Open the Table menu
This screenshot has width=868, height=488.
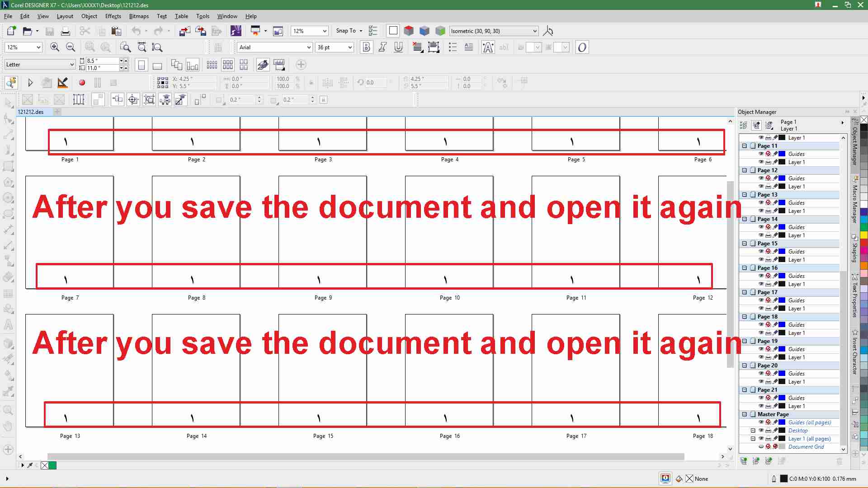point(181,16)
